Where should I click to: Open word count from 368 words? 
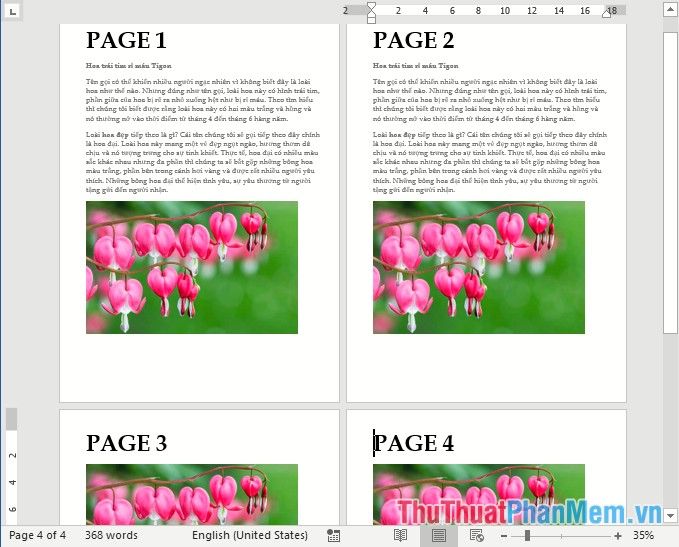110,536
